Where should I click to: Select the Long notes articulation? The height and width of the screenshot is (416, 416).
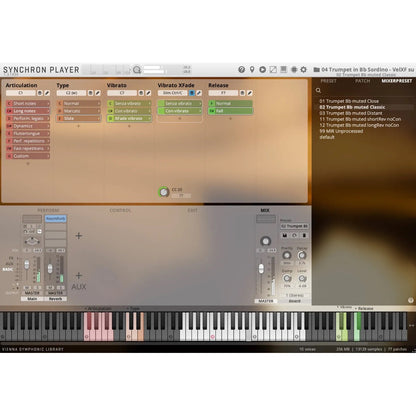[x=28, y=111]
